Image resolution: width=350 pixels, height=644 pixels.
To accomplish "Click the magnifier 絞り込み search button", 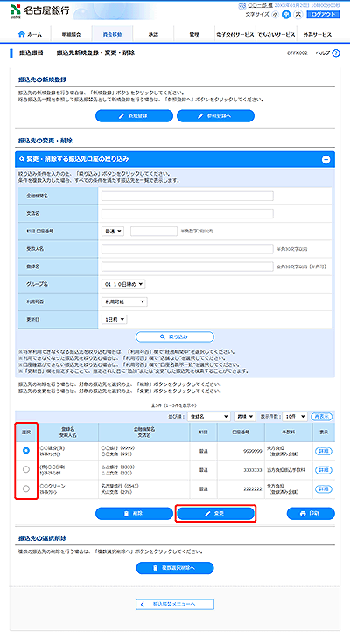I will (175, 336).
